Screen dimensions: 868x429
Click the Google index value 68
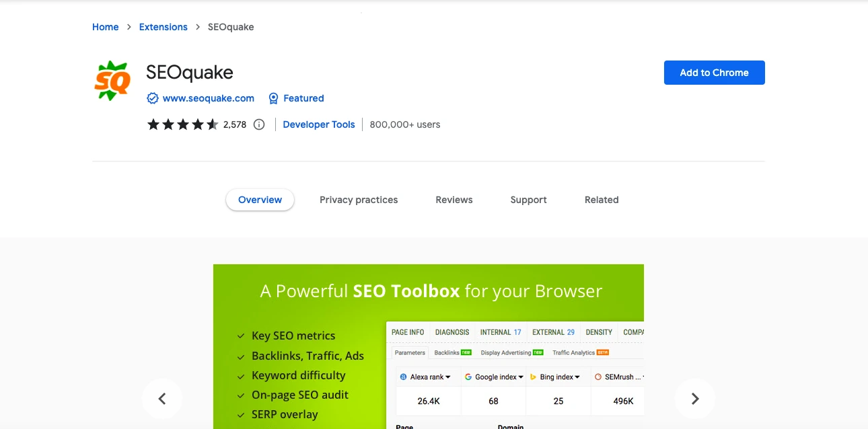[x=493, y=401]
